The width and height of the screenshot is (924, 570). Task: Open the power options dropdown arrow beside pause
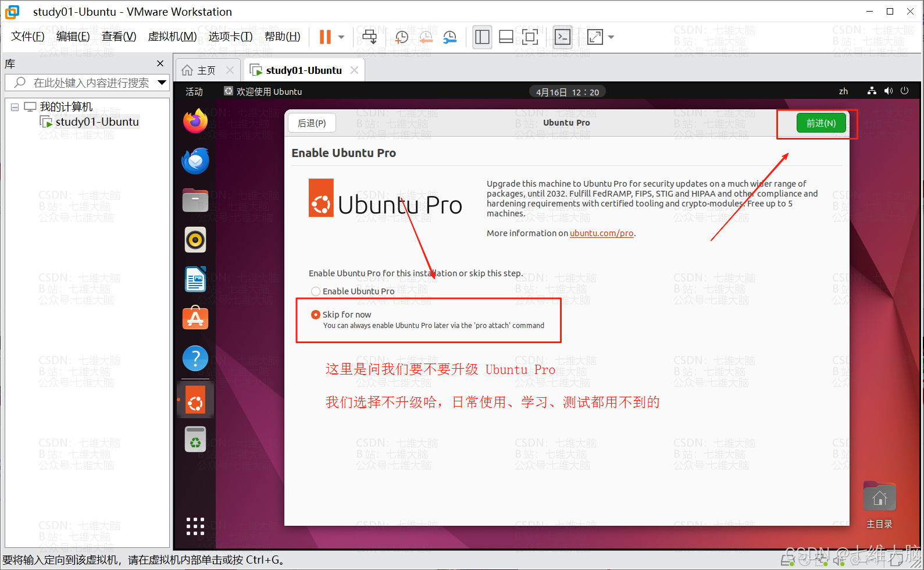tap(341, 37)
